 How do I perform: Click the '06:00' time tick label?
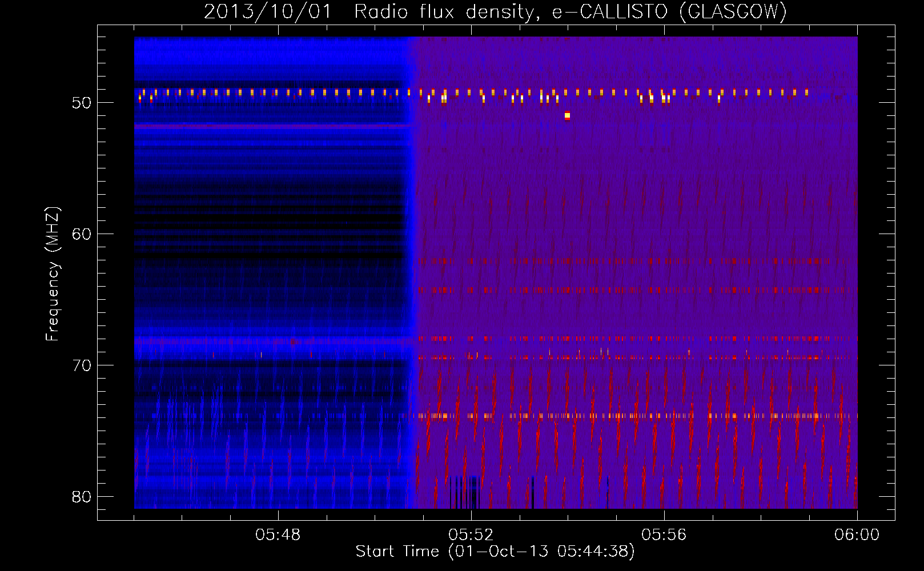pyautogui.click(x=857, y=535)
